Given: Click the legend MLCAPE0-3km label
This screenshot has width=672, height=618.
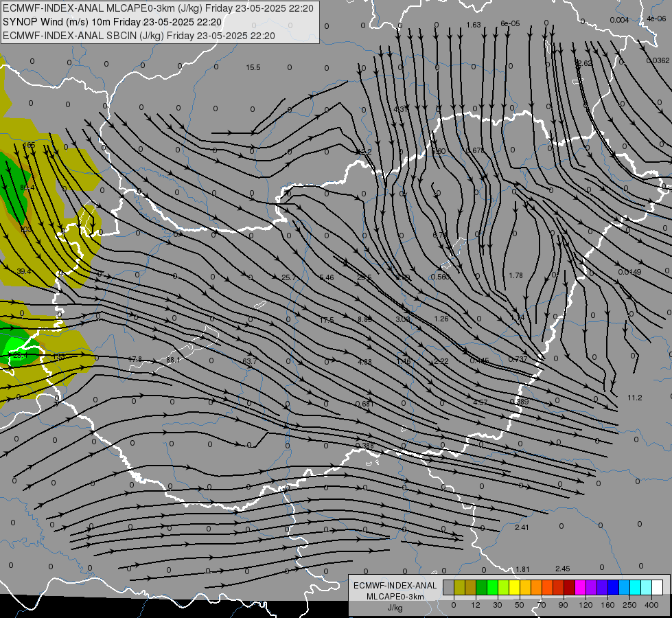Looking at the screenshot, I should [395, 597].
